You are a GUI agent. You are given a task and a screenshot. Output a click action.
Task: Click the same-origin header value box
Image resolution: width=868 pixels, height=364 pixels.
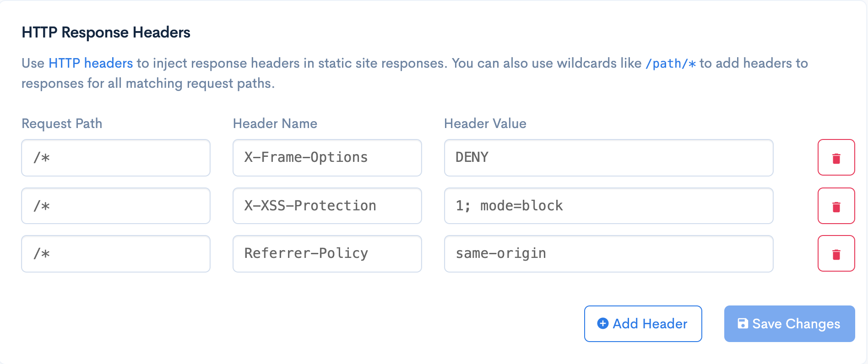[608, 253]
